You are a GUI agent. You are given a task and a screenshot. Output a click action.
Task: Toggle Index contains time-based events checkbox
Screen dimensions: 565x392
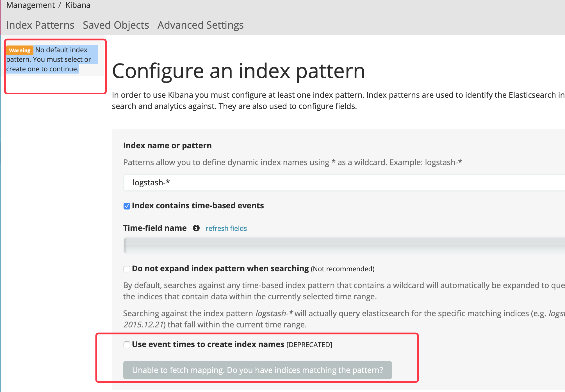[x=127, y=206]
